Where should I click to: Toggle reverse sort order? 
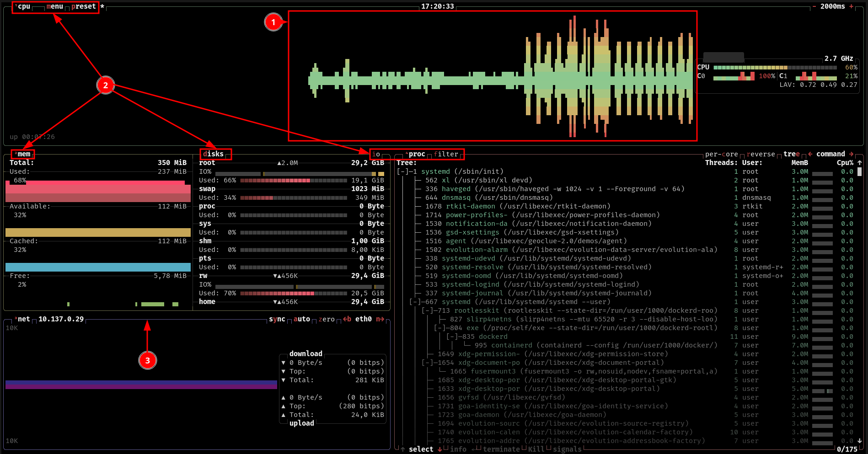pos(761,154)
